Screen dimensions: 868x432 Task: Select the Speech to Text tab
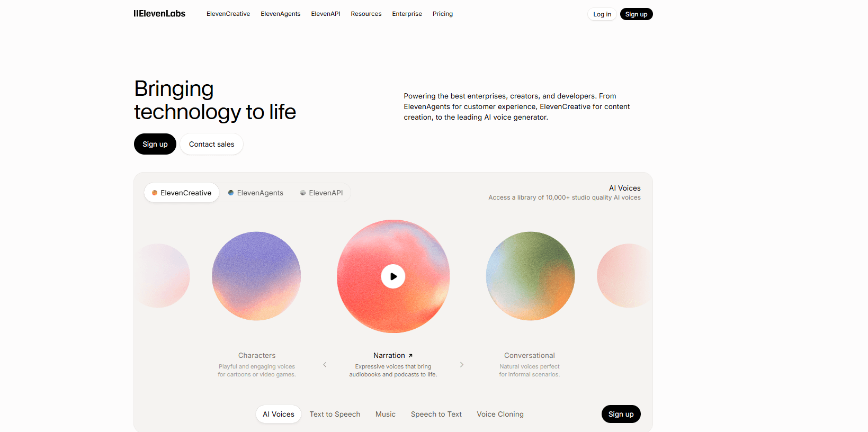(436, 414)
